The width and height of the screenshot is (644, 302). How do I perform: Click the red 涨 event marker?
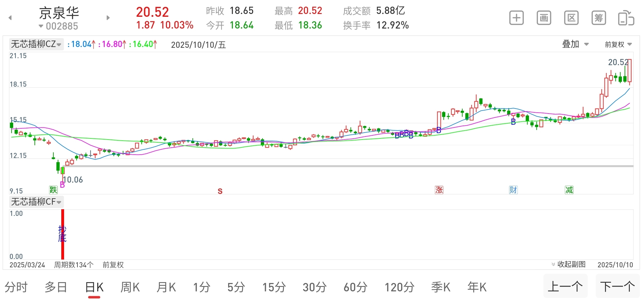pos(439,190)
